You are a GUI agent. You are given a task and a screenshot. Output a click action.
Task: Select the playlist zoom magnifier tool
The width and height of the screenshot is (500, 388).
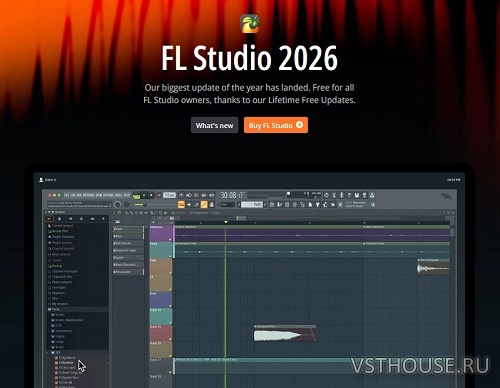[x=160, y=213]
